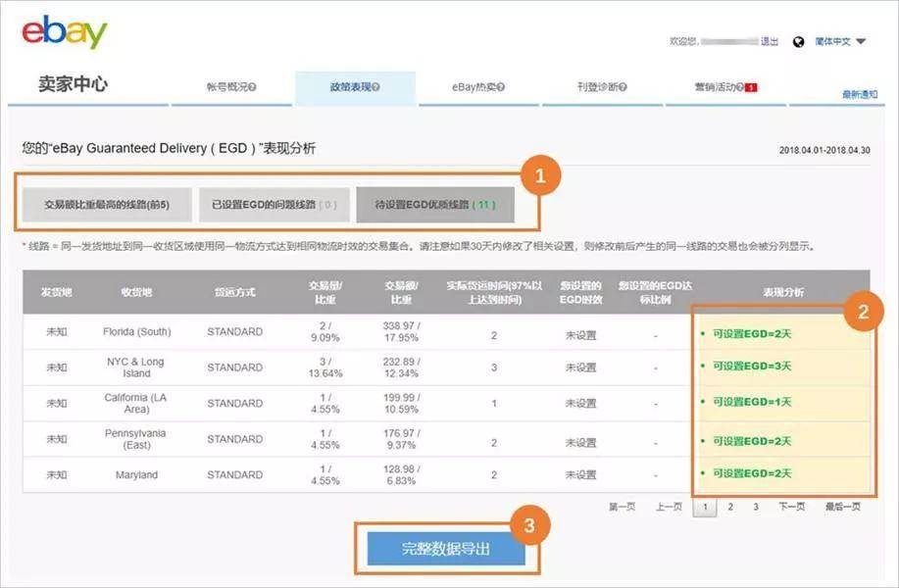The image size is (899, 588).
Task: Click the 发货地 column header
Action: [x=56, y=292]
